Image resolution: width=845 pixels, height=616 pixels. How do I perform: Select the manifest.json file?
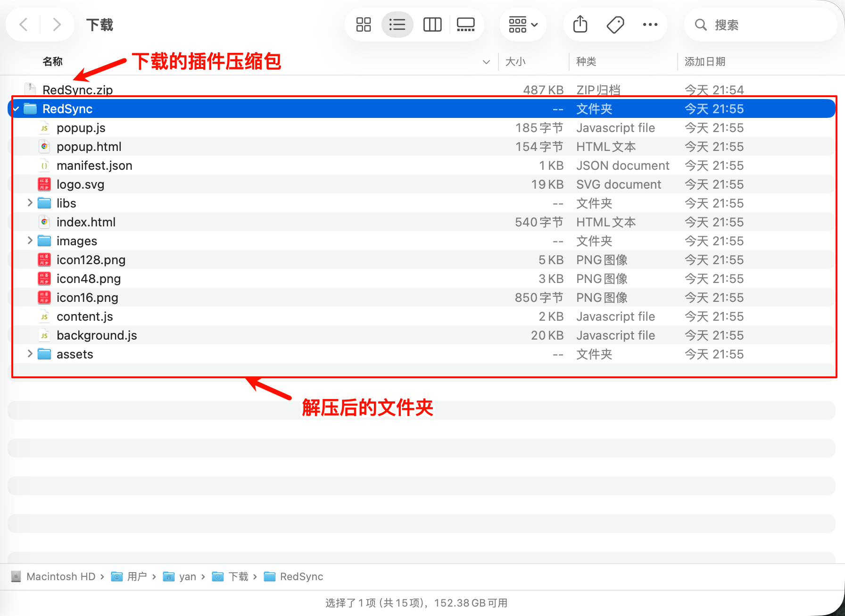(94, 166)
